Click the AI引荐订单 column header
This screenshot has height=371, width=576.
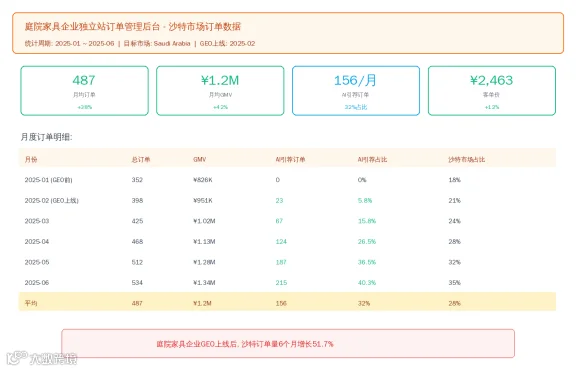tap(290, 159)
